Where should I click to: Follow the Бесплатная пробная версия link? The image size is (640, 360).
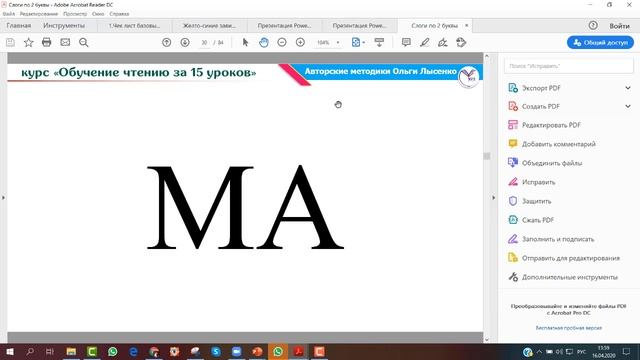[x=569, y=328]
